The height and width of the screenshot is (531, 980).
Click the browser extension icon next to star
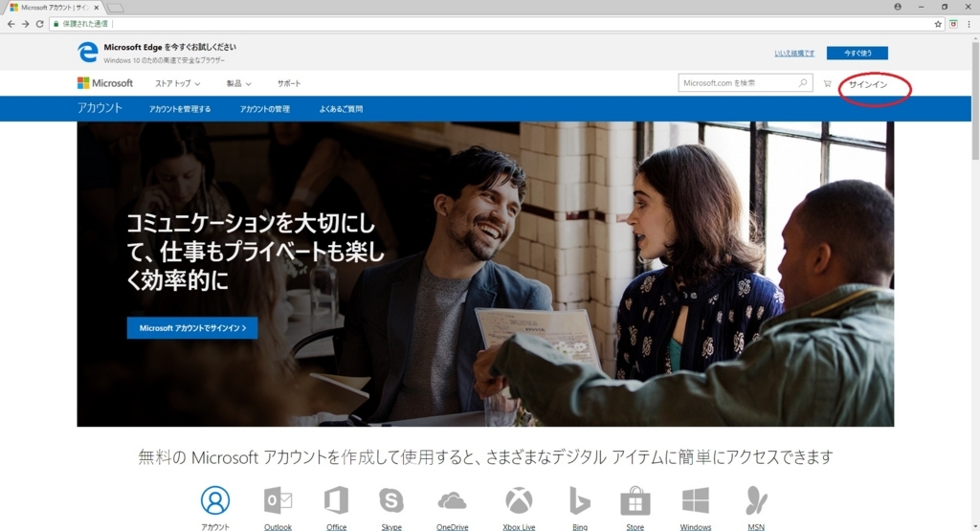(x=953, y=24)
